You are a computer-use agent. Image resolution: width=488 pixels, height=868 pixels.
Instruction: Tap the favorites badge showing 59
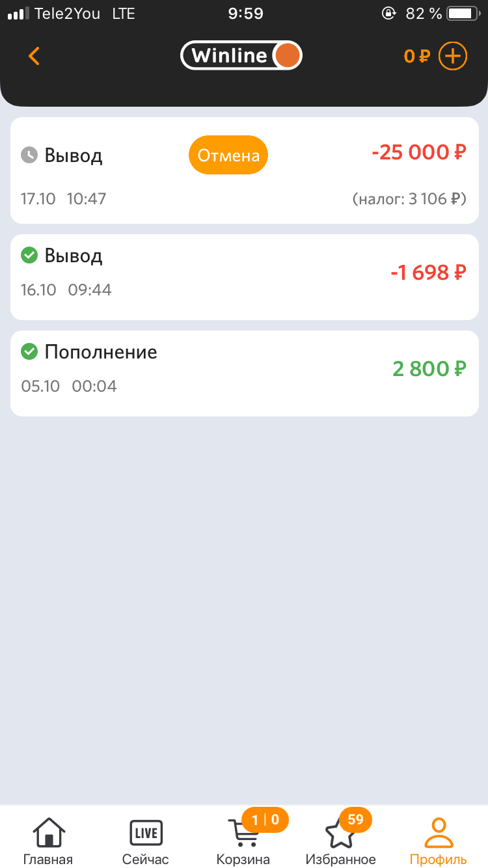point(355,820)
